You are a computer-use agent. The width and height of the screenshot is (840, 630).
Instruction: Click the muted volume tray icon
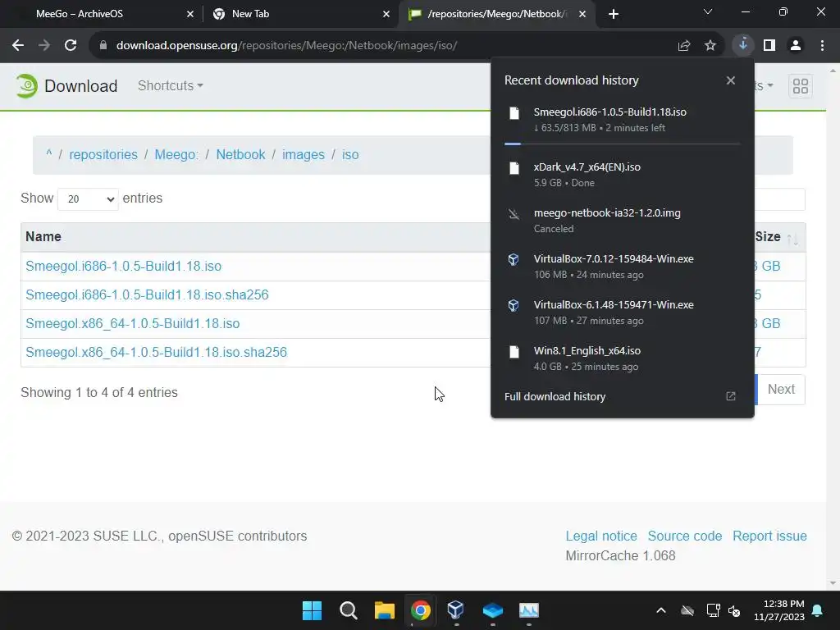click(734, 610)
